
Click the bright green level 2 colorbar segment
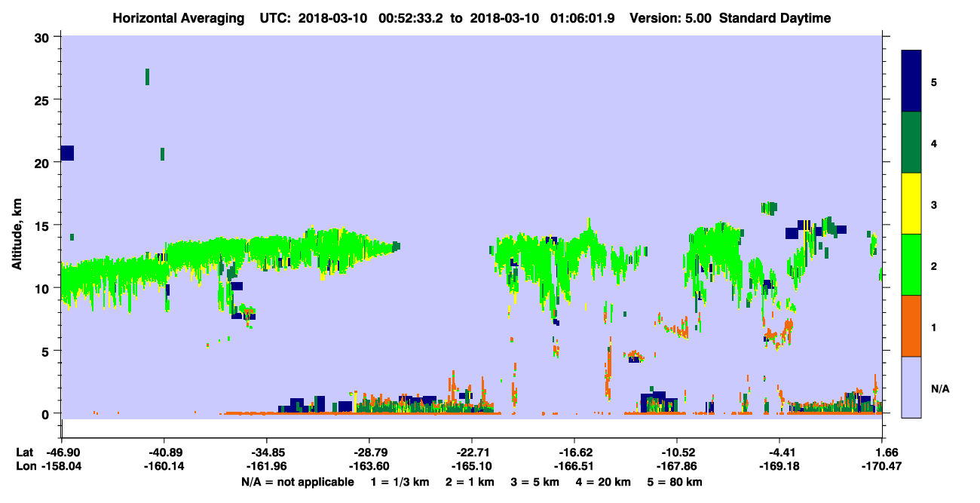[911, 265]
